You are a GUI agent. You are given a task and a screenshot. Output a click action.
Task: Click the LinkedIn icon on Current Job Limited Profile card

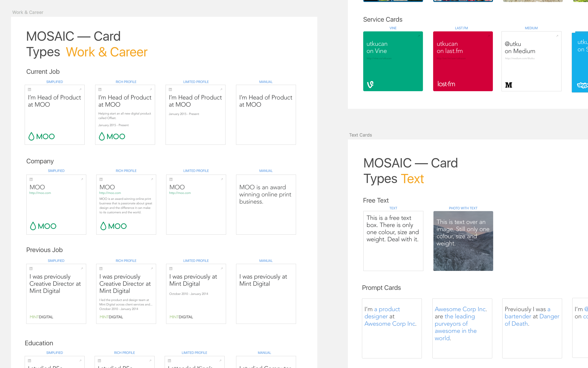click(170, 90)
